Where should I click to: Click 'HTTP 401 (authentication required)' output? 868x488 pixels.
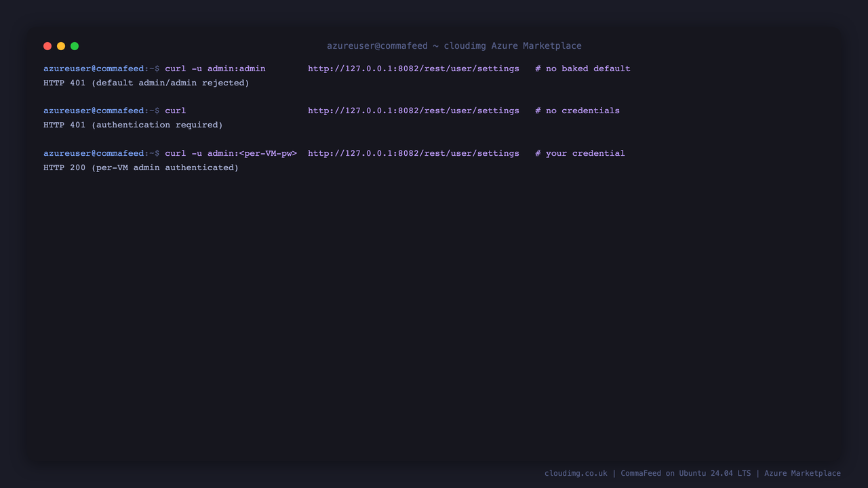coord(133,125)
